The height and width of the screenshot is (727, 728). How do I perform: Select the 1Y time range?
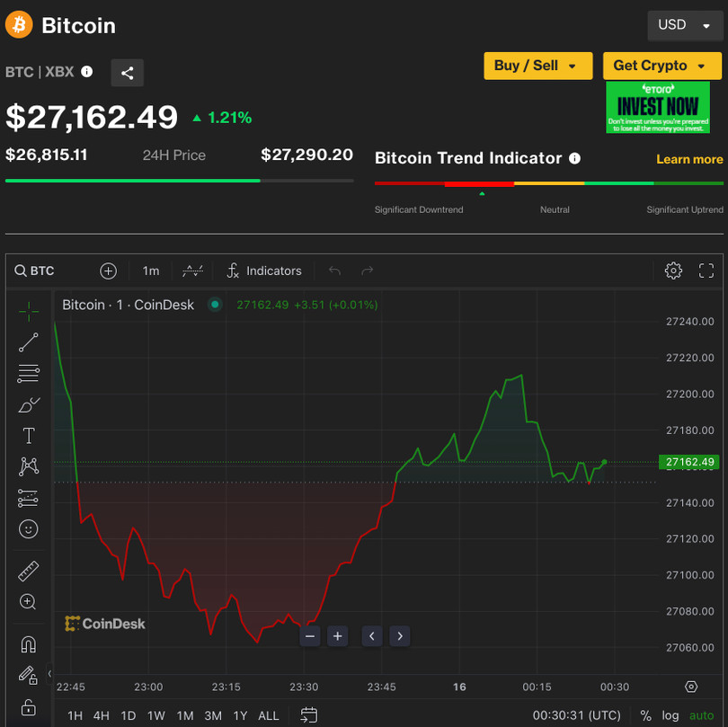point(240,715)
